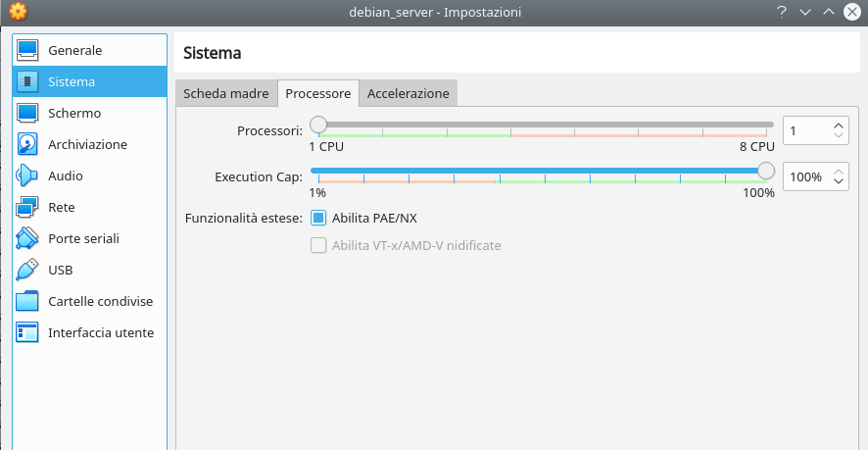This screenshot has height=450, width=868.
Task: Click the Abilita VT-x/AMD-V nidificate checkbox
Action: (318, 245)
